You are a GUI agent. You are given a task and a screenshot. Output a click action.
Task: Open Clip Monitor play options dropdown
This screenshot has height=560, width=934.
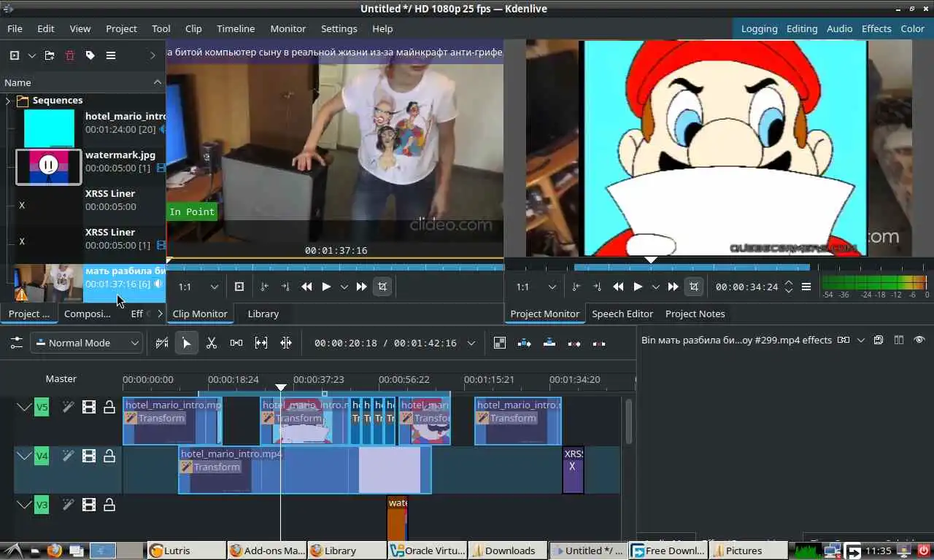tap(344, 287)
